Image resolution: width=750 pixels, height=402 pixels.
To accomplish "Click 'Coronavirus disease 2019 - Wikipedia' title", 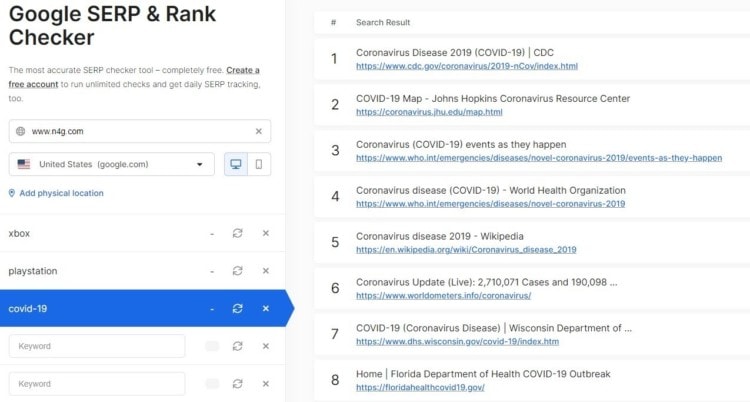I will (440, 236).
